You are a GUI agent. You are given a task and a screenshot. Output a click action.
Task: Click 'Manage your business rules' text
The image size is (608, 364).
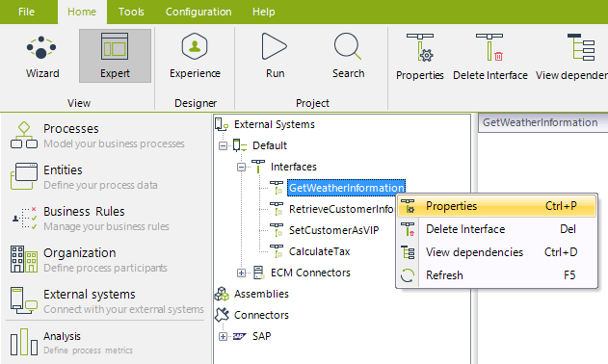click(106, 226)
